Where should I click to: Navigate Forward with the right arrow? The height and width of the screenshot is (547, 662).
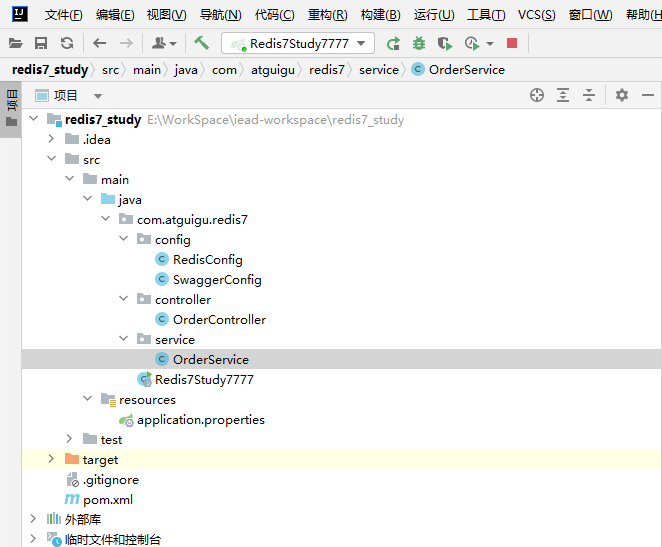click(126, 43)
